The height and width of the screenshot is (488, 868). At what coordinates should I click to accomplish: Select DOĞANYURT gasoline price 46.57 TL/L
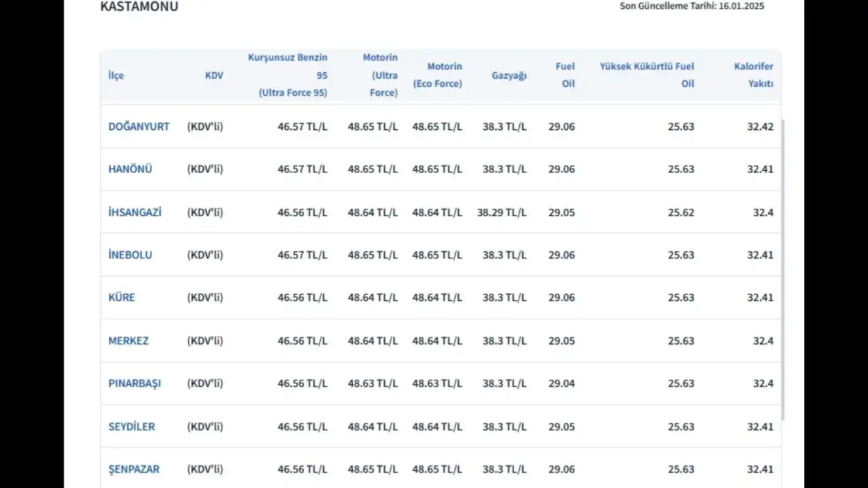pos(302,127)
